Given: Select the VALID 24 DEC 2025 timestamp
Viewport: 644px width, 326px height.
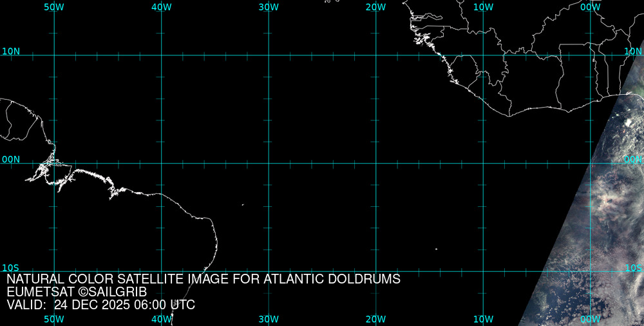Looking at the screenshot, I should [100, 305].
